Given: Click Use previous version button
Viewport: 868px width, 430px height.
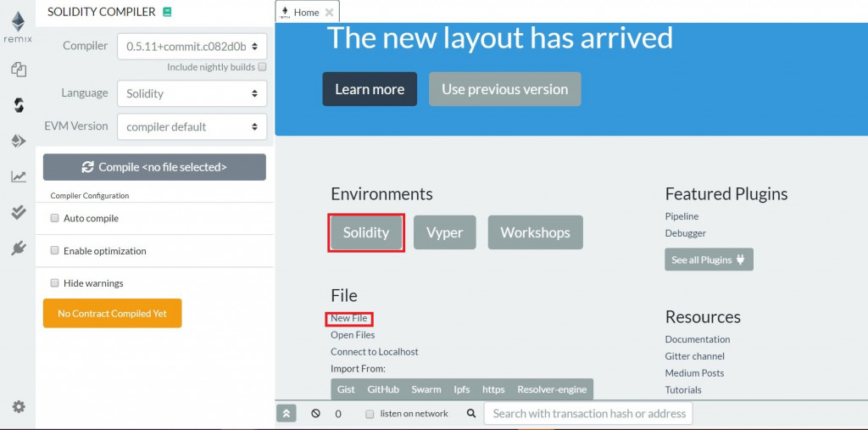Looking at the screenshot, I should [505, 89].
